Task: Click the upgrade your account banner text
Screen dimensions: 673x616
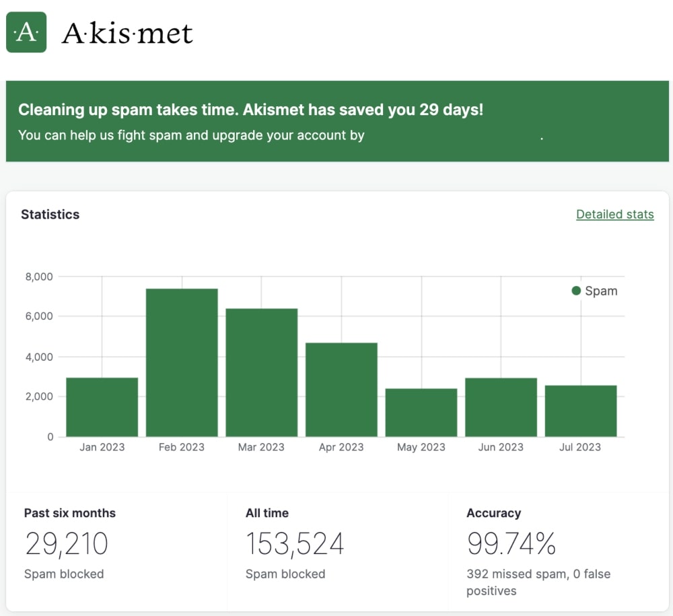Action: pyautogui.click(x=191, y=135)
